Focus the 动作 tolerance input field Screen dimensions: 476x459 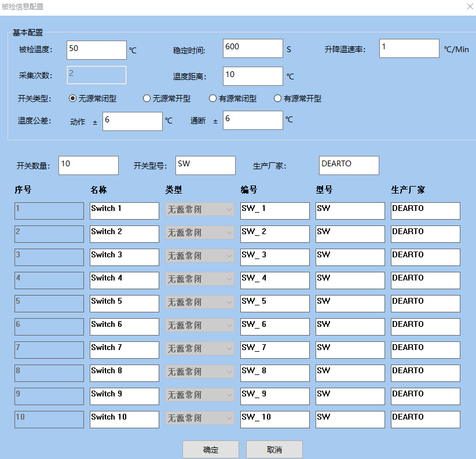[x=133, y=122]
